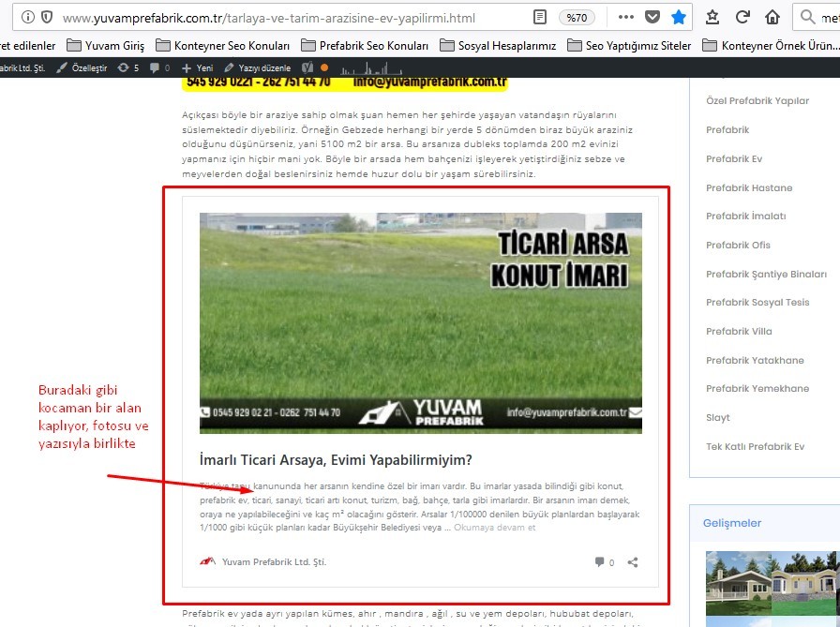Open Prefabrik İmalatı category
This screenshot has width=840, height=627.
[745, 216]
